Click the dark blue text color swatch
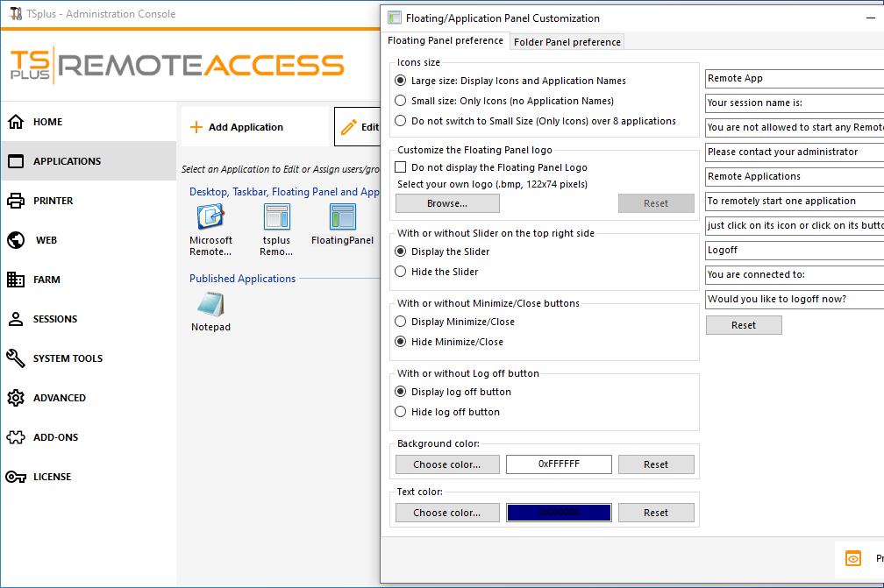The image size is (884, 588). point(559,513)
